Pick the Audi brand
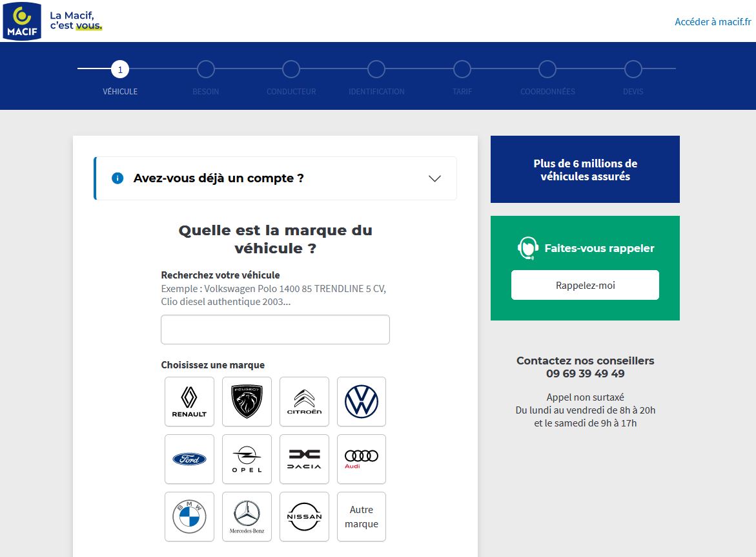The height and width of the screenshot is (557, 756). (x=361, y=459)
